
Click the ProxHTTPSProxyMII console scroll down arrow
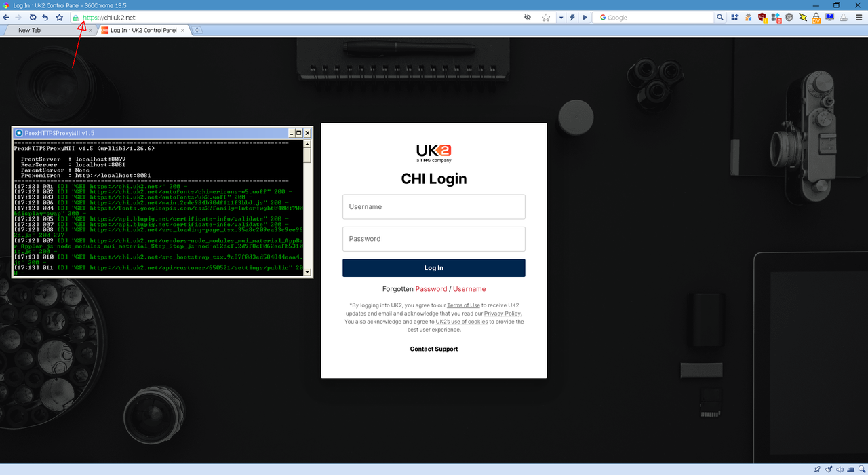(307, 272)
